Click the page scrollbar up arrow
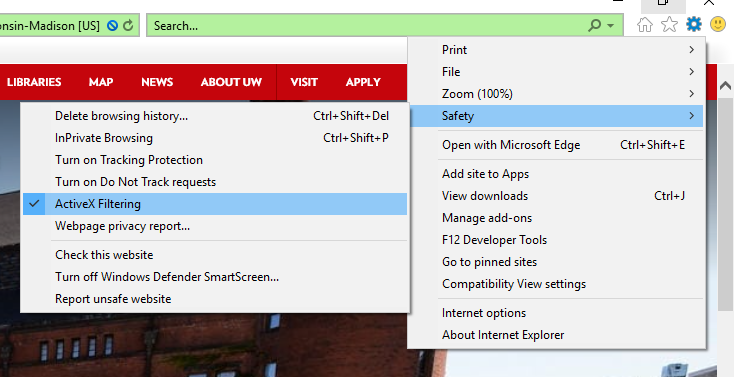The image size is (734, 377). [x=726, y=86]
